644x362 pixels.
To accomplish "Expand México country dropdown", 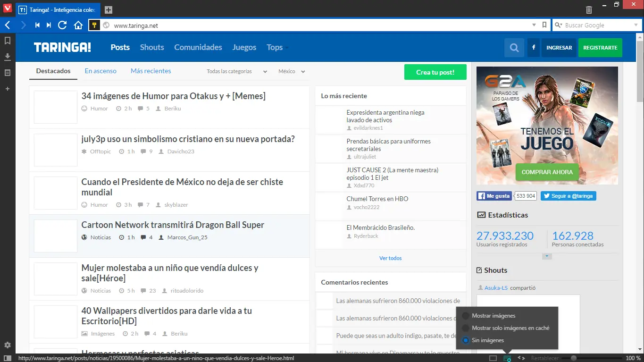I will point(292,71).
